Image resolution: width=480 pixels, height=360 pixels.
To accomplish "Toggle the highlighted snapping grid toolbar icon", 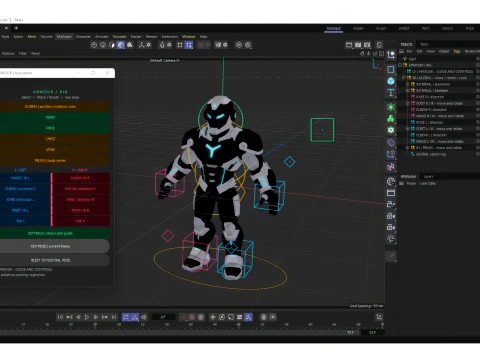I will (189, 45).
